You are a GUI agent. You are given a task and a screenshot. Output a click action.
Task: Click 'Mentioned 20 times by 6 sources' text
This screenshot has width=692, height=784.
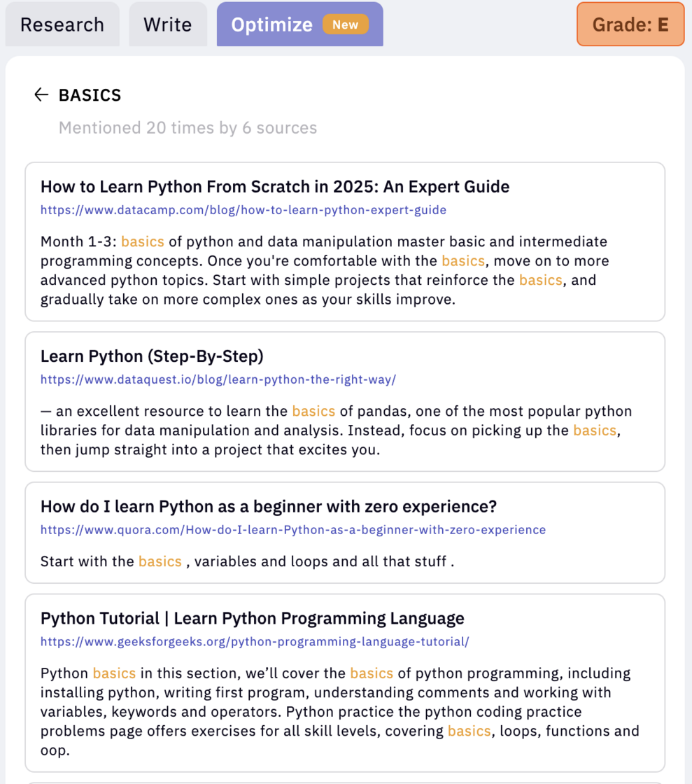click(188, 128)
